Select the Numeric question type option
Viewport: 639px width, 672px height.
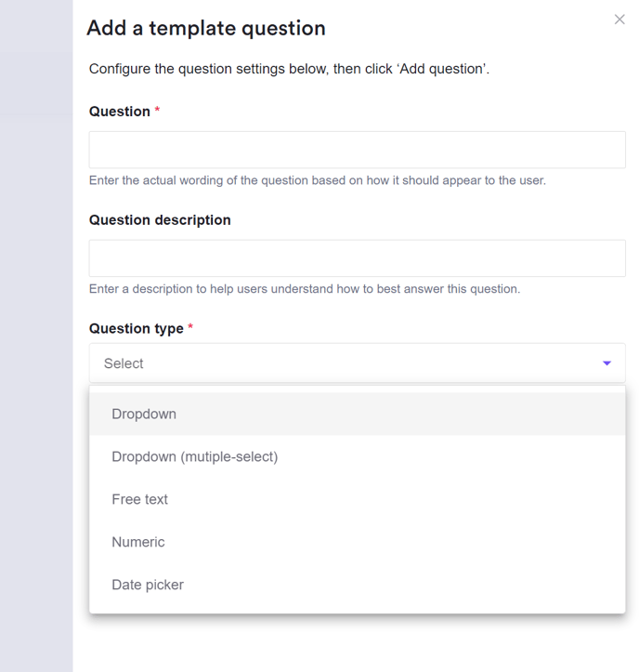pos(138,543)
